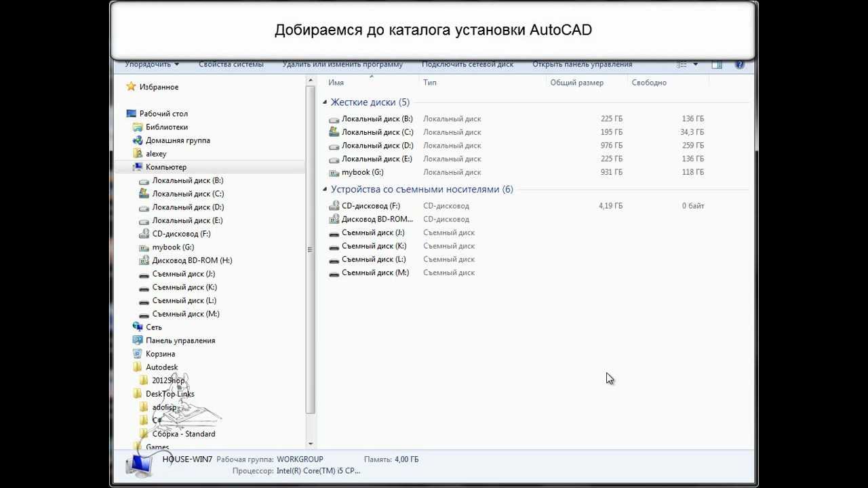The height and width of the screenshot is (488, 868).
Task: Open the Organize dropdown menu
Action: coord(152,64)
